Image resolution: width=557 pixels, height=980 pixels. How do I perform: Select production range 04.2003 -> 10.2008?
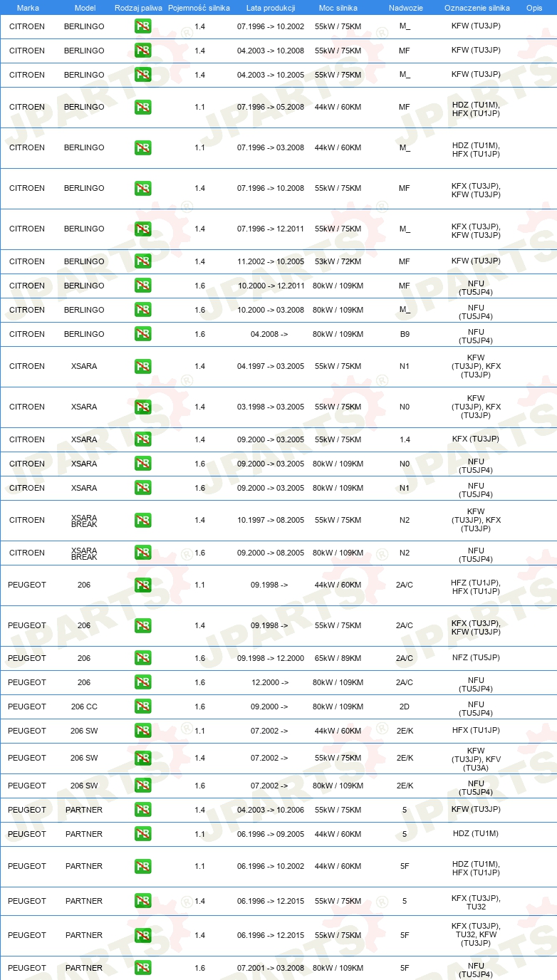(270, 51)
